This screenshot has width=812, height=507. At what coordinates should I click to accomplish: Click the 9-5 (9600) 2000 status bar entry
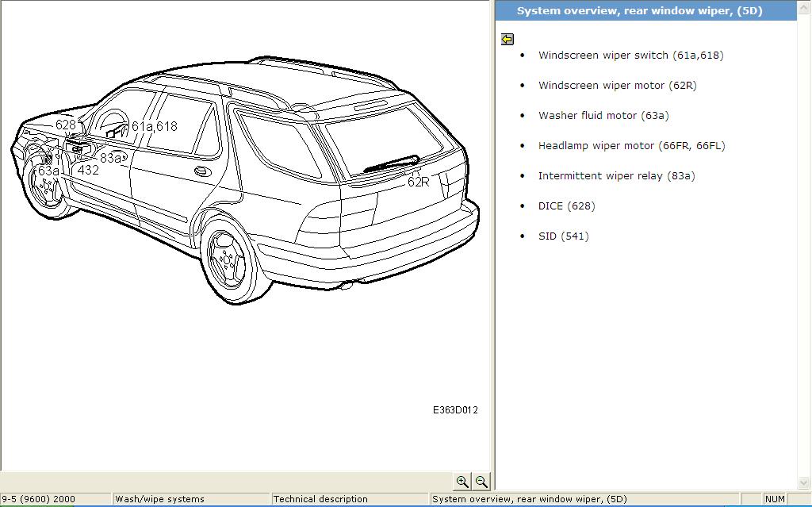56,499
